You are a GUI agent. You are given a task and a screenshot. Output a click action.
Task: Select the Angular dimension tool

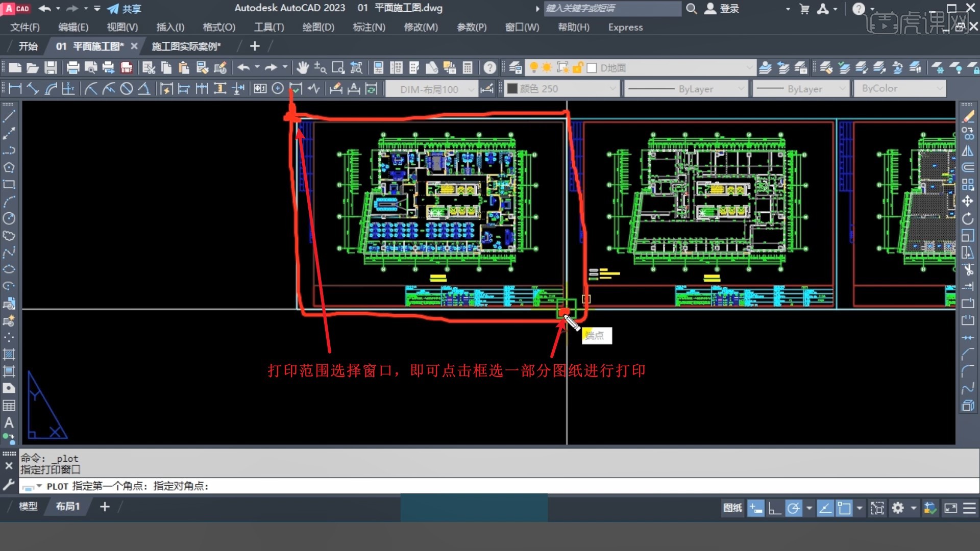(x=144, y=89)
